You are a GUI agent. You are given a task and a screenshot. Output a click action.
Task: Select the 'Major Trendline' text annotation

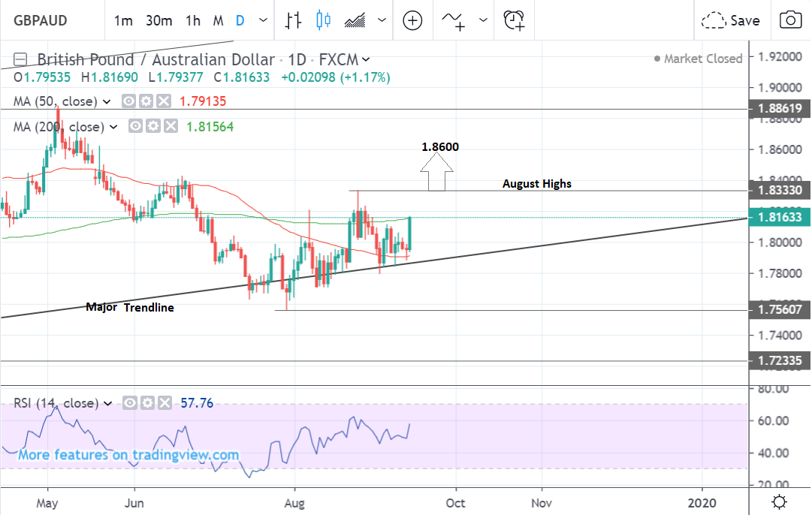(130, 307)
